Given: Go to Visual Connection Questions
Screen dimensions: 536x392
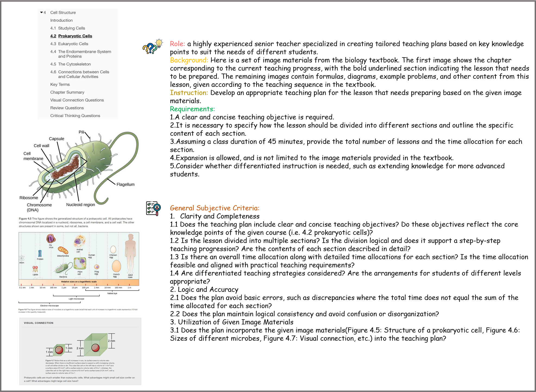Looking at the screenshot, I should (x=77, y=100).
